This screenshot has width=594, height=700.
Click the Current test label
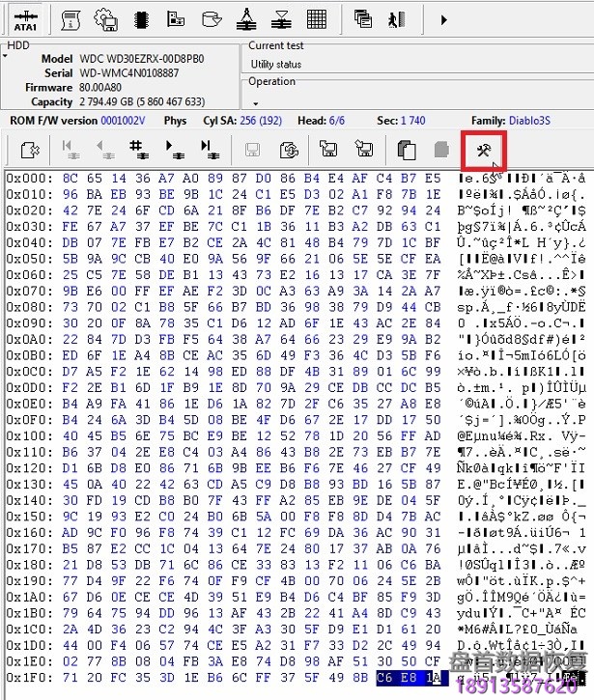[275, 45]
